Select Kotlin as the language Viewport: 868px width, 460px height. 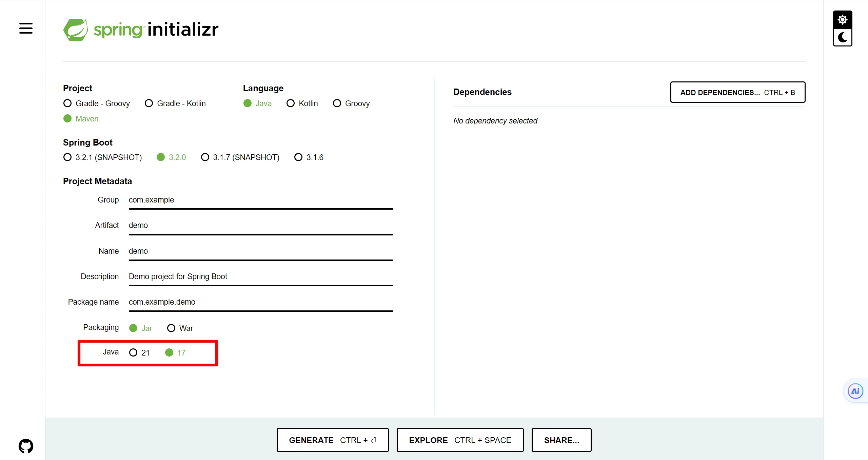tap(291, 103)
